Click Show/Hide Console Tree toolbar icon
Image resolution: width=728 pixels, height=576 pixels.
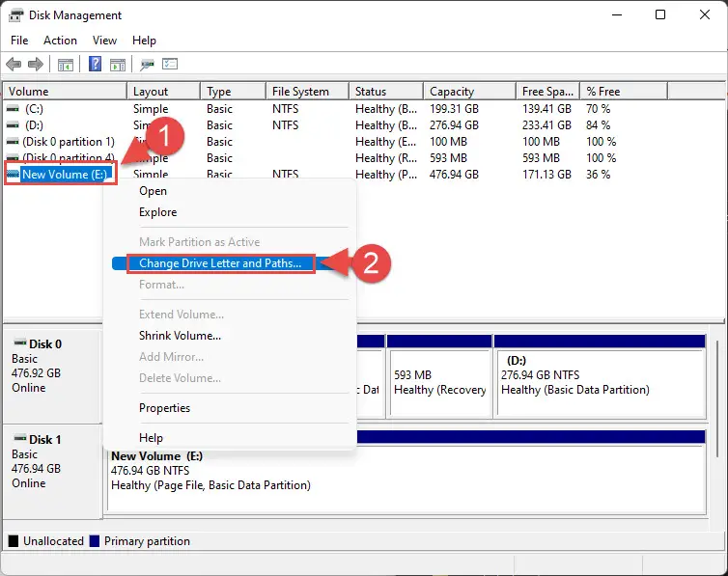pos(66,65)
